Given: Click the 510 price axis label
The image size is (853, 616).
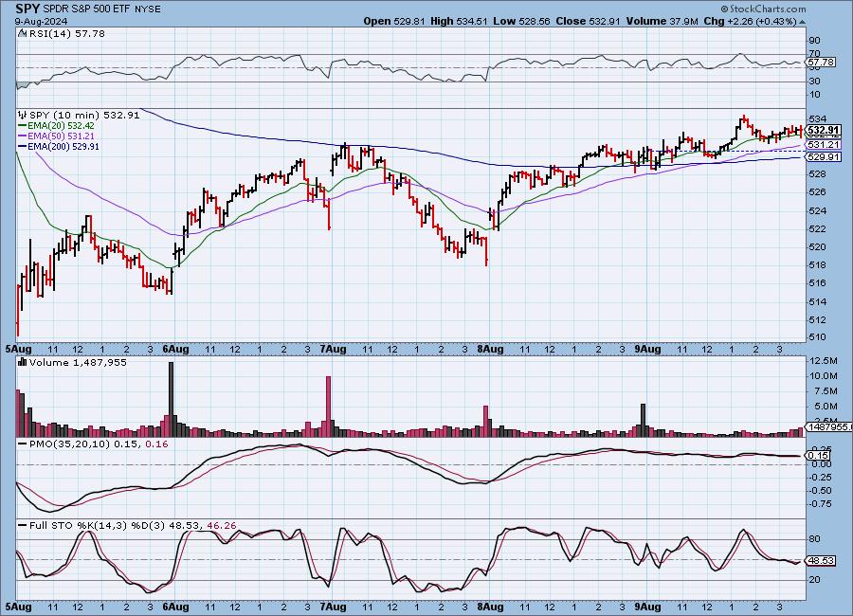Looking at the screenshot, I should click(818, 337).
